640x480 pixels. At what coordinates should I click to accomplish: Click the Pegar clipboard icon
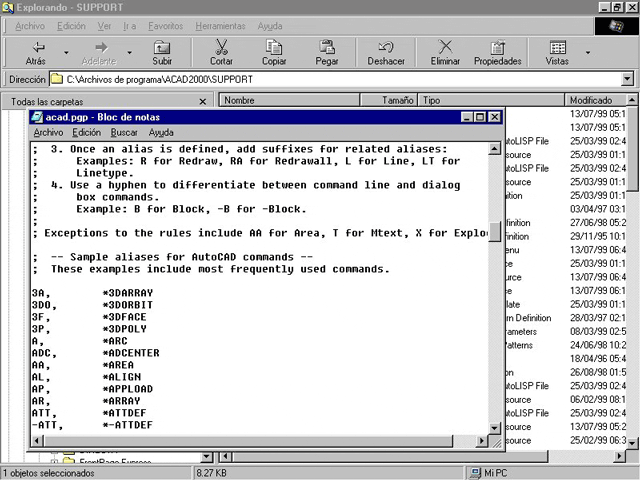327,47
